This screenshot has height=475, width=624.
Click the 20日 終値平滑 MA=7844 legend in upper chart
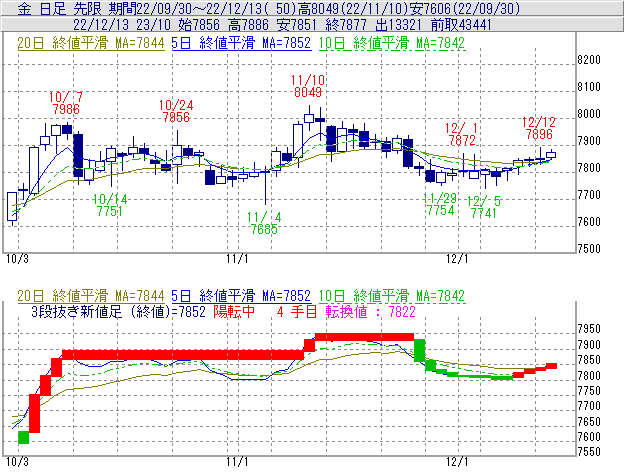click(x=91, y=43)
